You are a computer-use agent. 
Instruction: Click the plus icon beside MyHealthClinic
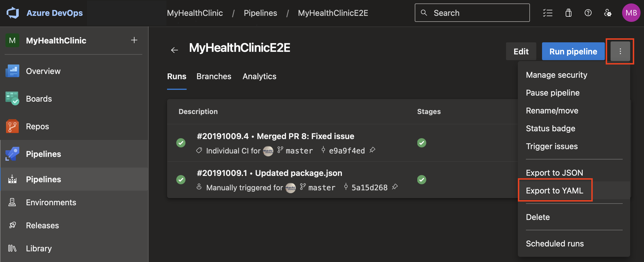(x=134, y=40)
